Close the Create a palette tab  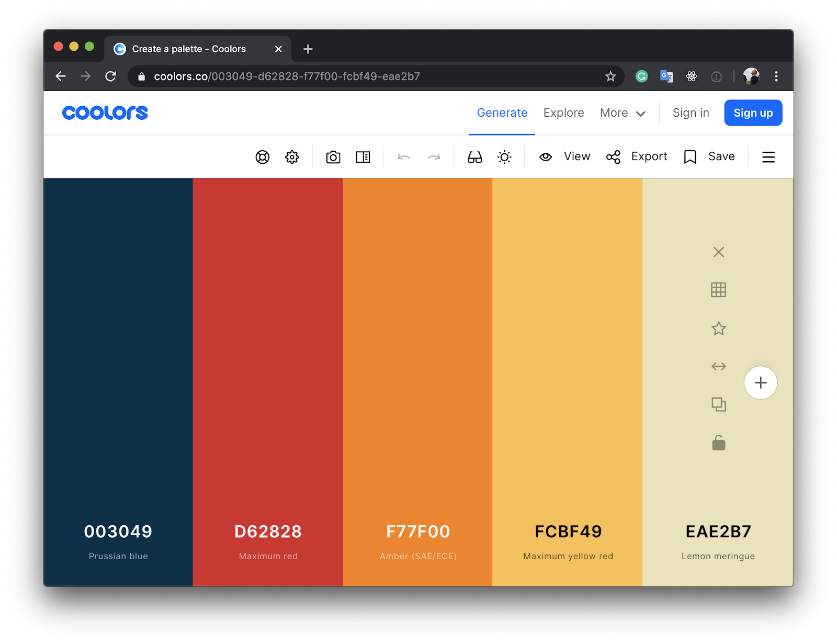pos(278,49)
